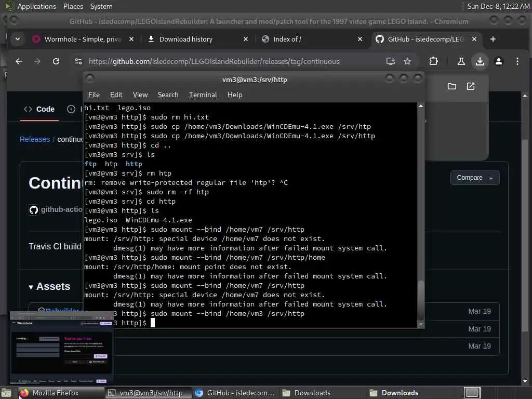Image resolution: width=532 pixels, height=399 pixels.
Task: Install app icon in address bar
Action: [x=391, y=61]
